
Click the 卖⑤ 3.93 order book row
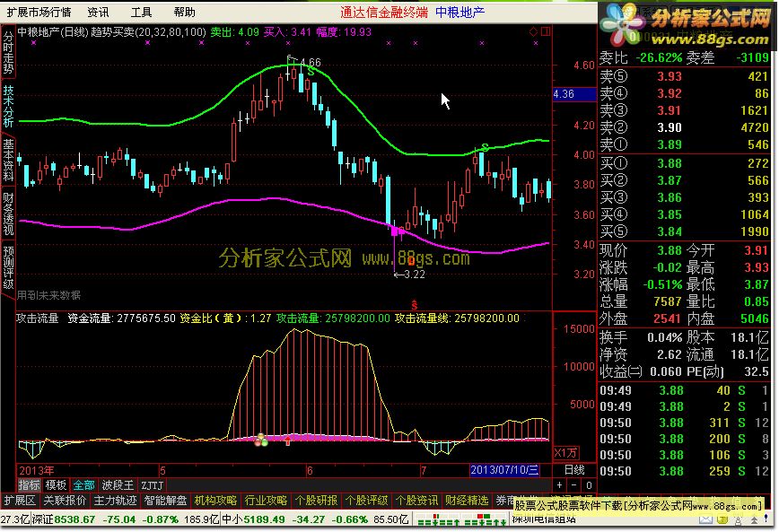(684, 76)
